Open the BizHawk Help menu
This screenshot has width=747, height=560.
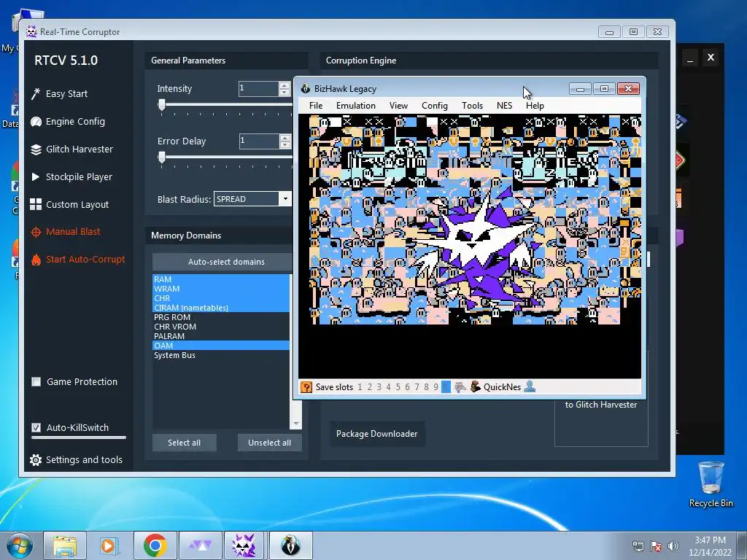tap(535, 106)
